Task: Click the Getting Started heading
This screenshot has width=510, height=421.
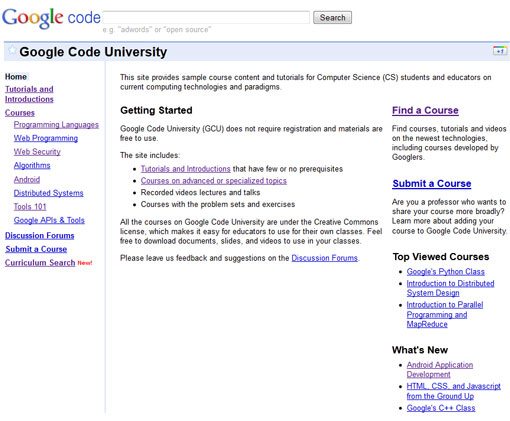Action: [x=156, y=110]
